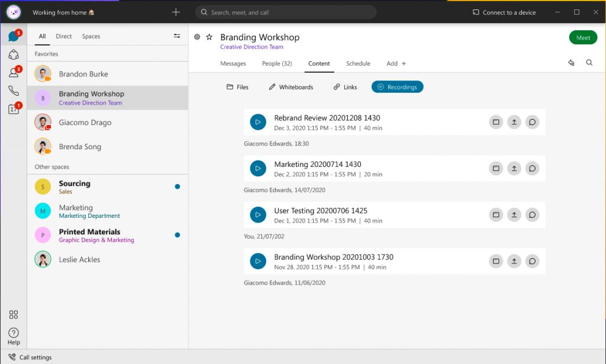
Task: Switch filter from All to Direct
Action: 63,36
